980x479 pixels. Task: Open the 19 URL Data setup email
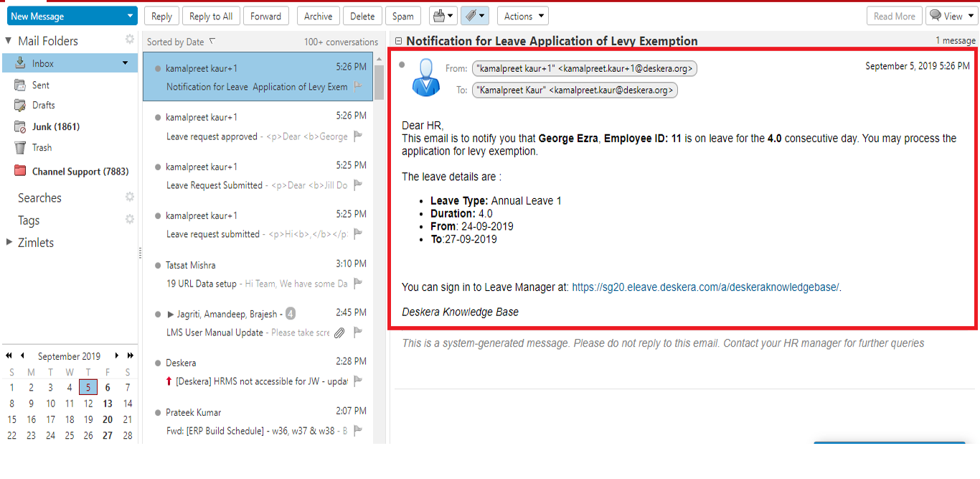258,274
